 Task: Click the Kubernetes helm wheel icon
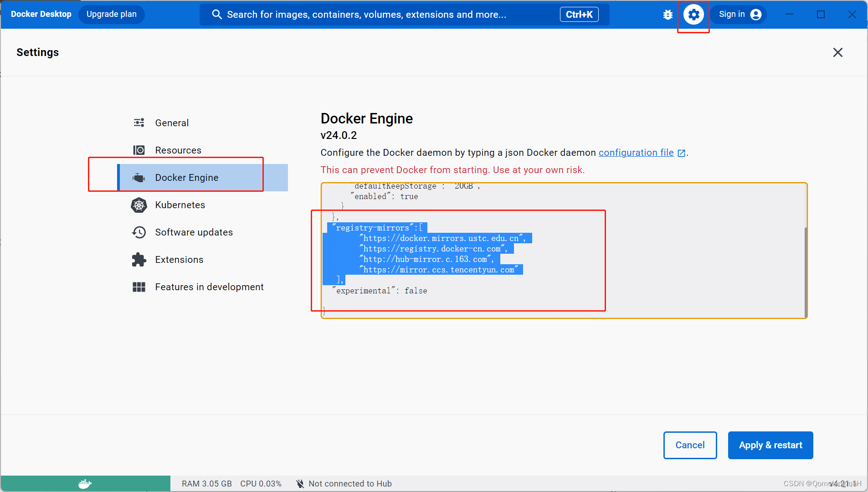pyautogui.click(x=139, y=205)
